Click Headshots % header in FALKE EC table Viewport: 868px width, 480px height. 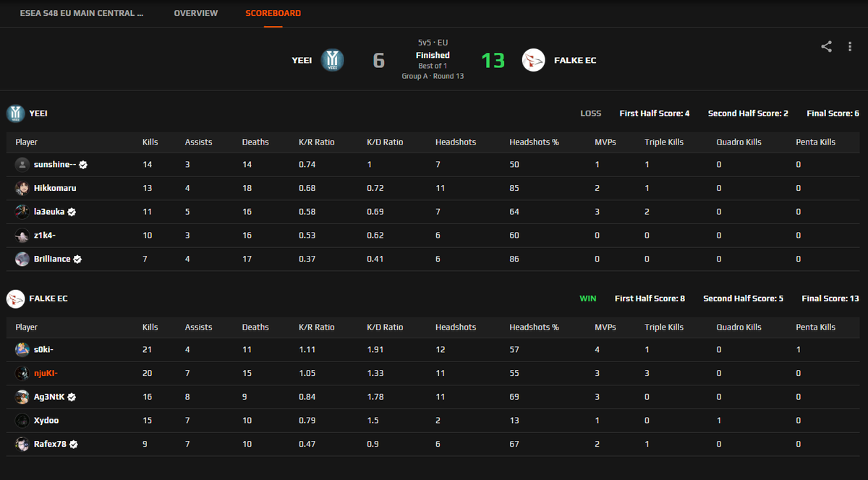point(534,327)
